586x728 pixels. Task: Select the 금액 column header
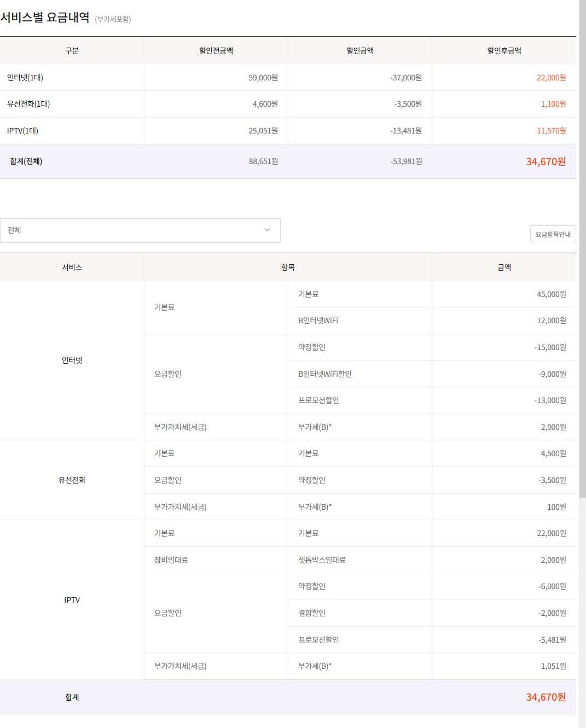click(x=504, y=267)
